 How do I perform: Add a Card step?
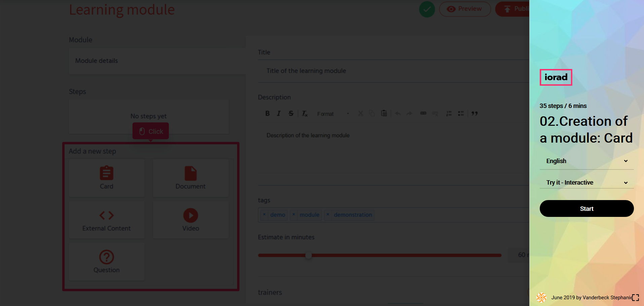107,178
